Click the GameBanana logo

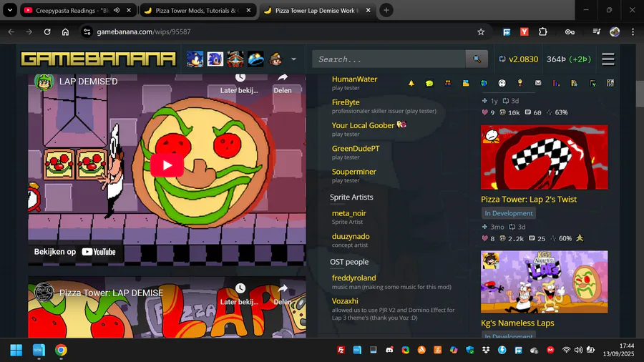click(99, 59)
